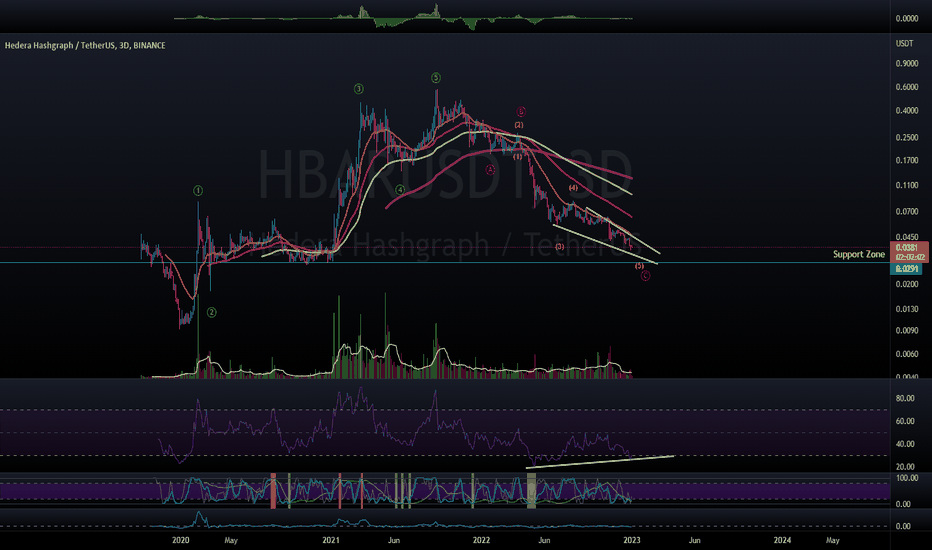
Task: Click red sub-wave (5) label
Action: click(x=640, y=266)
